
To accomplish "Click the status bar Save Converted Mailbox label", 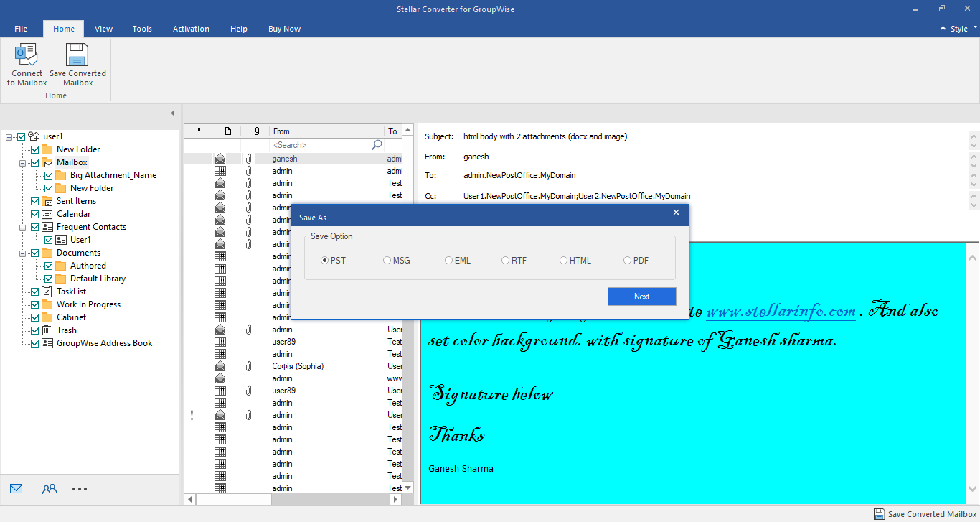I will click(932, 514).
